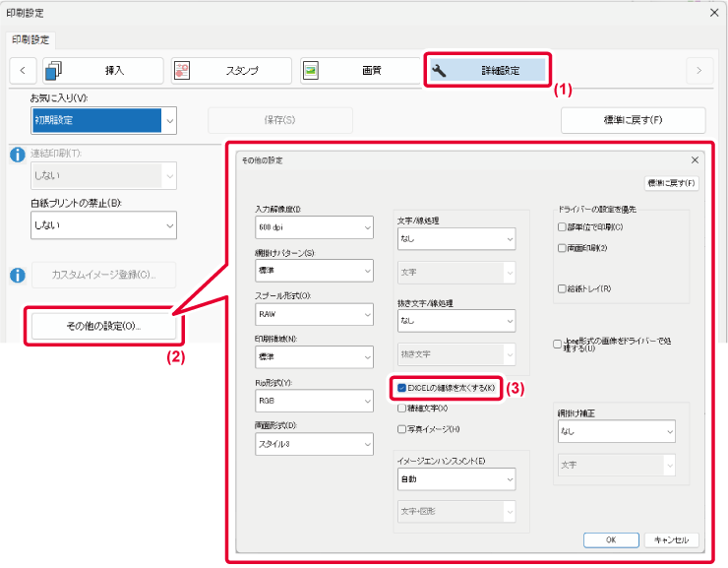Uncheck EXCELの罫線を太くする checkbox
Screen dimensions: 728x568
(x=402, y=388)
